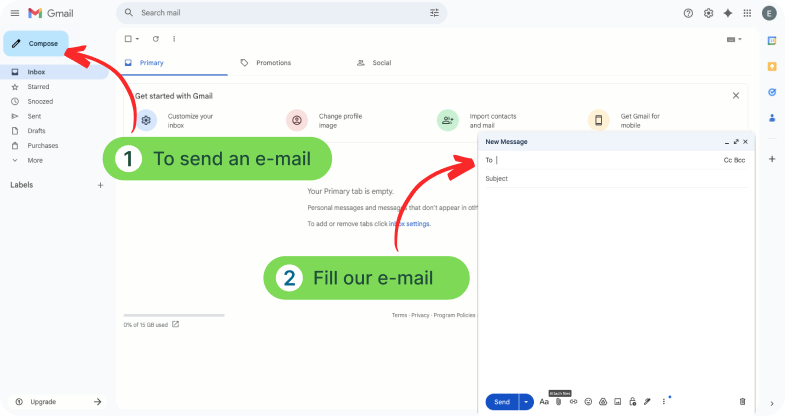785x416 pixels.
Task: Open the Sent folder
Action: tap(34, 116)
